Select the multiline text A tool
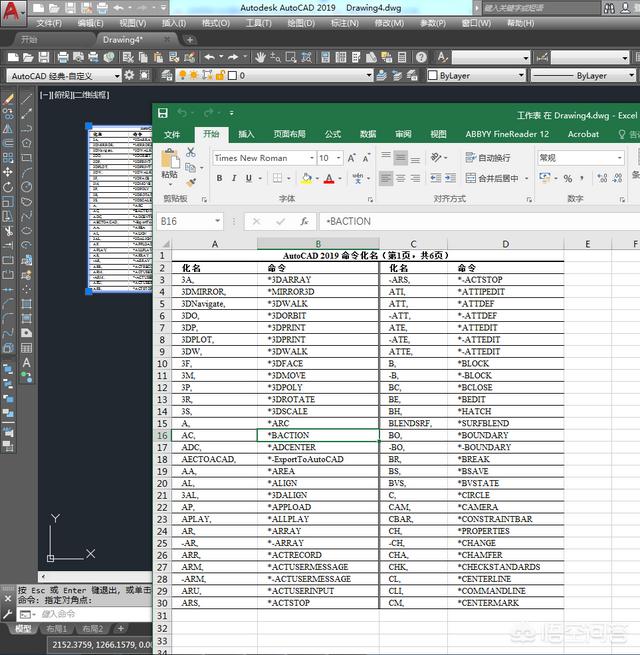This screenshot has height=655, width=640. (x=26, y=363)
